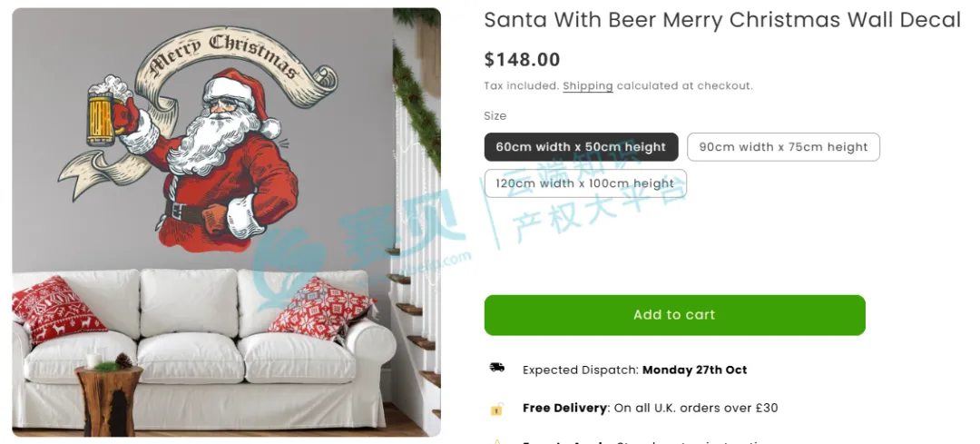This screenshot has width=980, height=444.
Task: Click the $148.00 price text
Action: (x=522, y=59)
